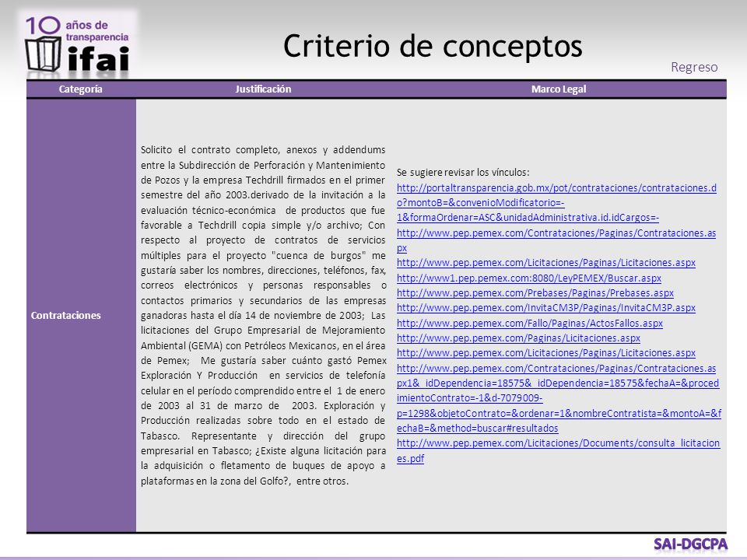Select the Contrataciones category cell
This screenshot has height=560, width=747.
pos(82,315)
